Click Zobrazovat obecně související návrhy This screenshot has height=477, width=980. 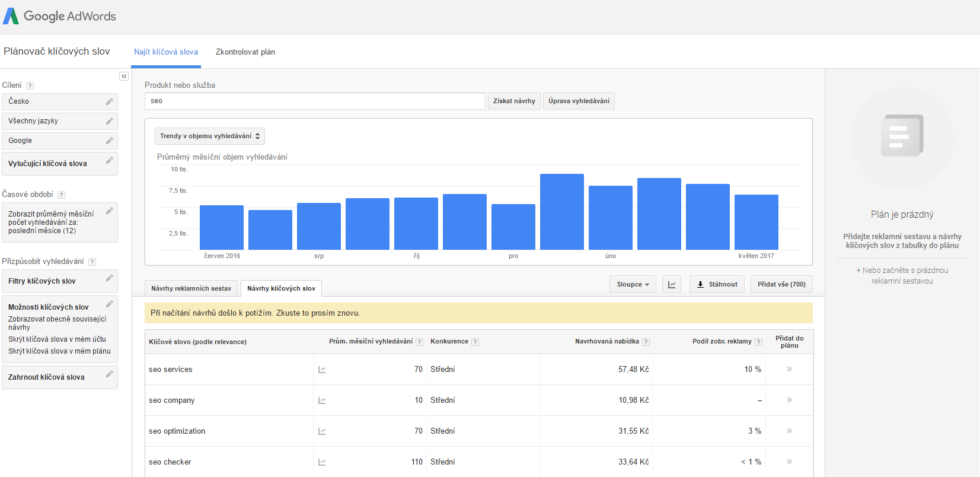coord(58,323)
